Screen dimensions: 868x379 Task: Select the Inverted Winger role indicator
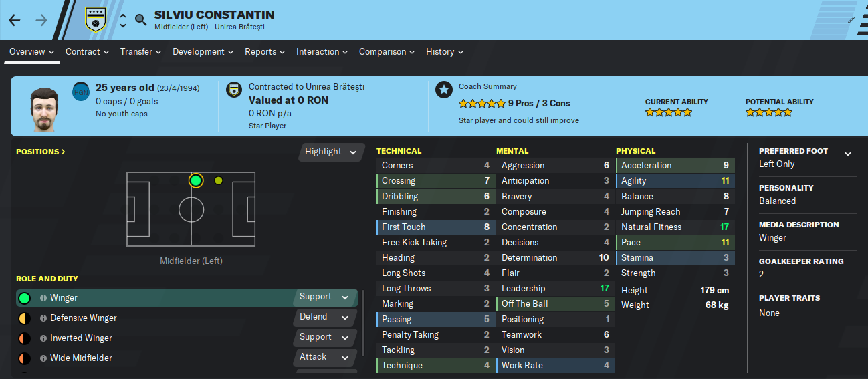coord(25,338)
